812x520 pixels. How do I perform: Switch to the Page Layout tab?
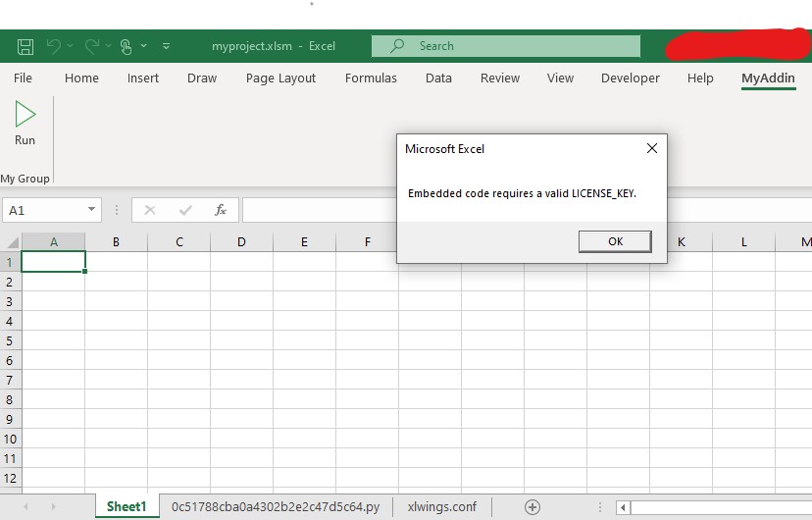pos(280,78)
